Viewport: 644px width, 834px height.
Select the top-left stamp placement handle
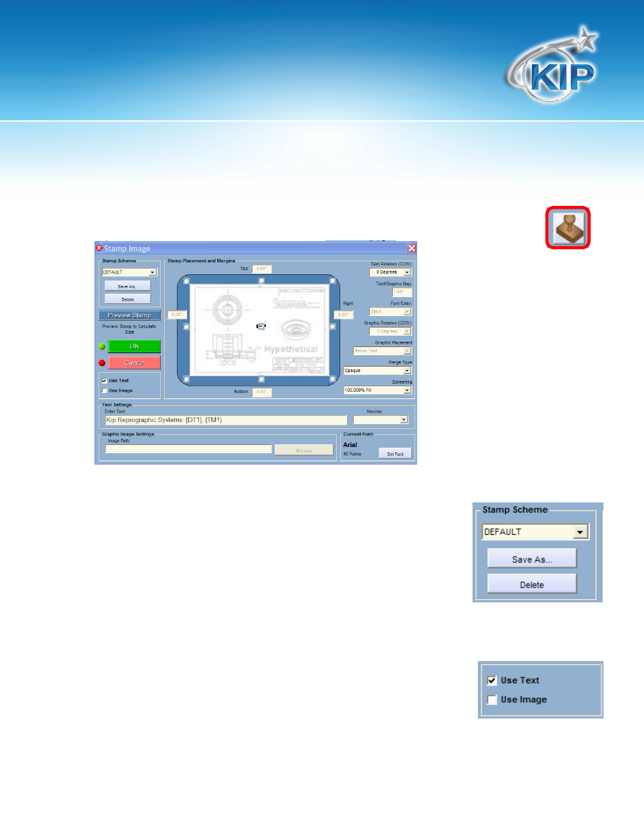[x=186, y=280]
